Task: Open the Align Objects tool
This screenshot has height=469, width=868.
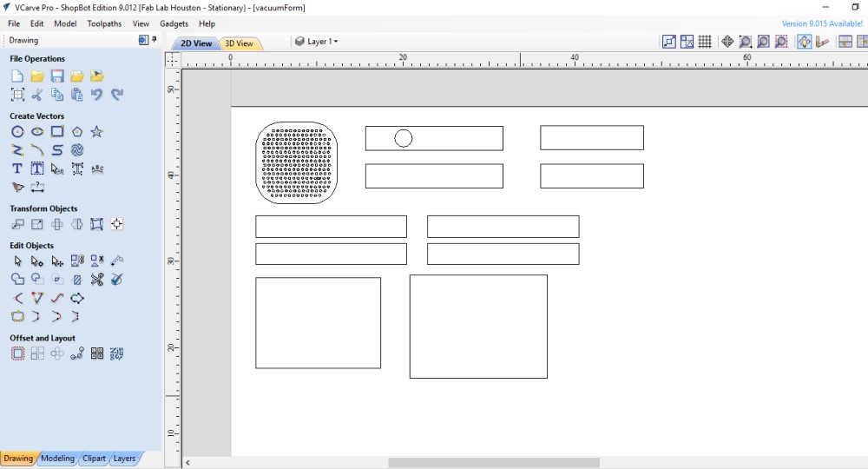Action: pyautogui.click(x=117, y=224)
